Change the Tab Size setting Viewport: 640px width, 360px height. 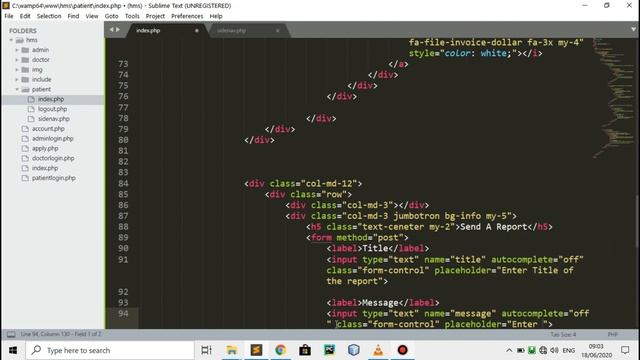pyautogui.click(x=563, y=335)
